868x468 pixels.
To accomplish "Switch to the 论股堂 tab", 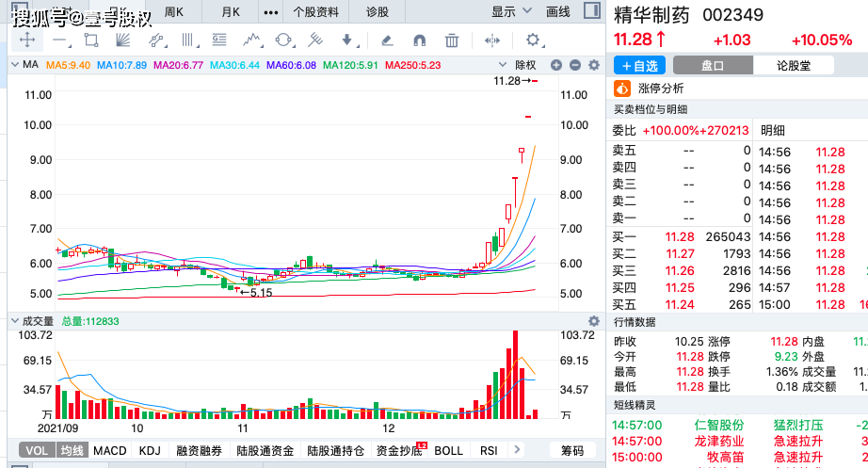I will [x=794, y=66].
